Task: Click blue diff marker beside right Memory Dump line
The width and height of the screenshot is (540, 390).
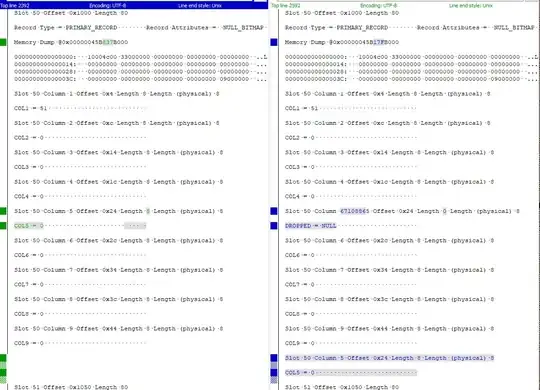Action: (274, 42)
